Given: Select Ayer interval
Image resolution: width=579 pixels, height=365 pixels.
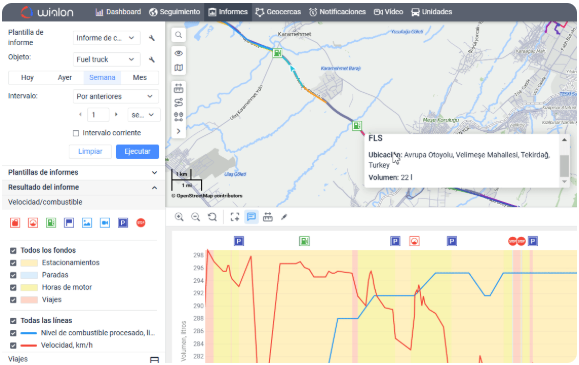Looking at the screenshot, I should 65,78.
